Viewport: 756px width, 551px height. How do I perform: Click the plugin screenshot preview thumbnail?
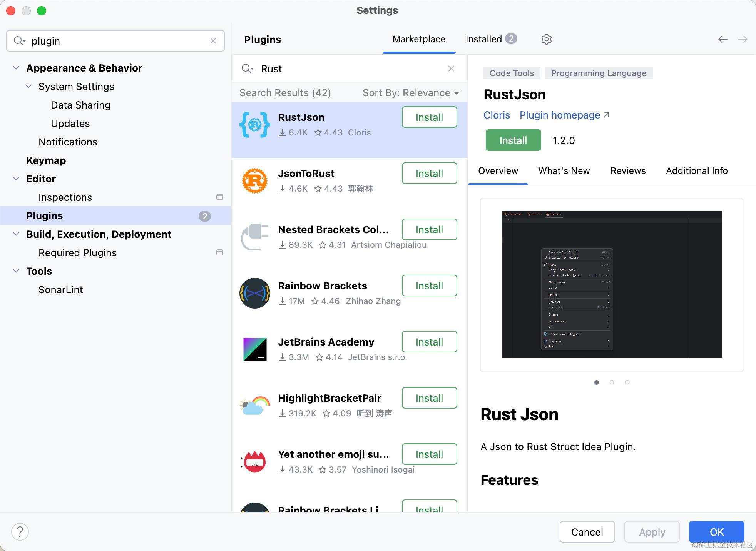coord(612,284)
